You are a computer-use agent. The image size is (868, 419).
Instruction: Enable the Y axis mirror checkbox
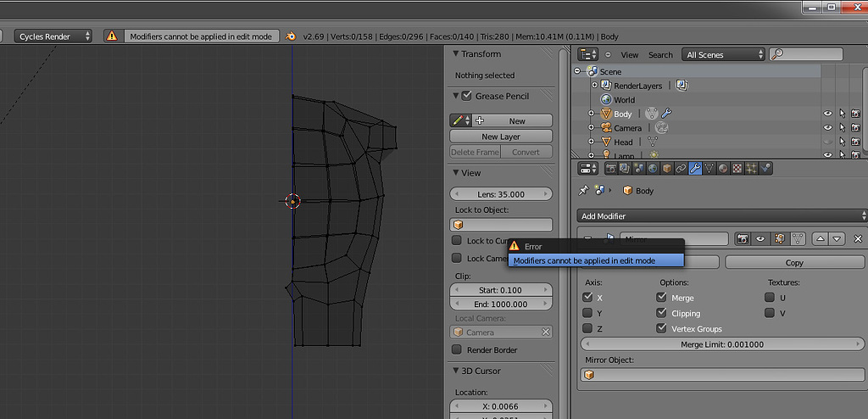[x=587, y=313]
